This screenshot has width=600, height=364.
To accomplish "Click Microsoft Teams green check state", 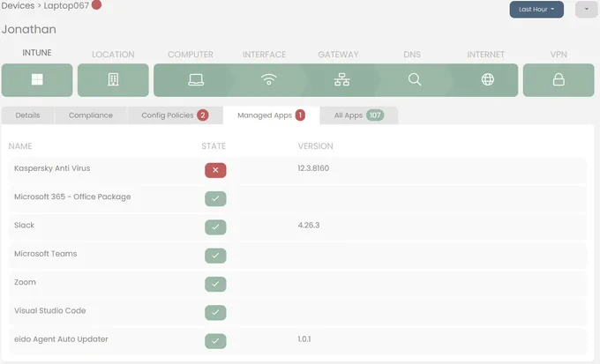I will (x=215, y=256).
